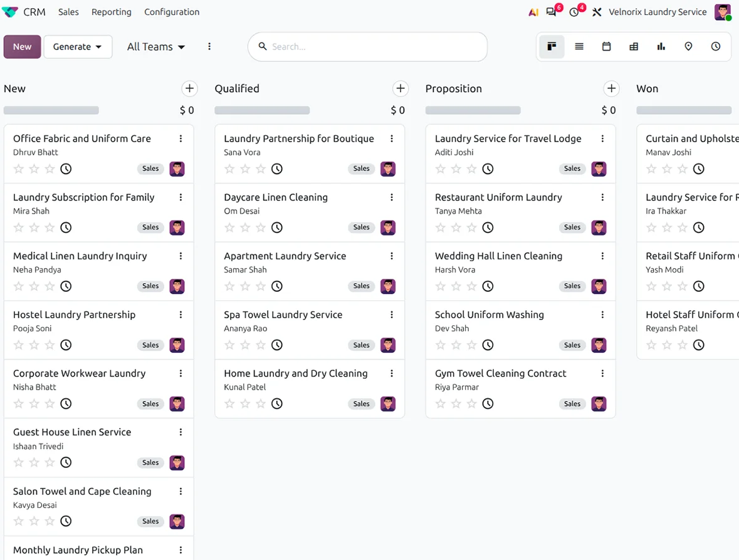
Task: Click the New column progress bar
Action: 51,110
